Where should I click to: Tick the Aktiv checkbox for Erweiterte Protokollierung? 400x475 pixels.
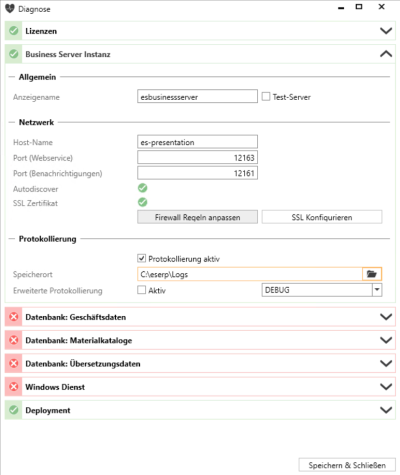coord(141,290)
